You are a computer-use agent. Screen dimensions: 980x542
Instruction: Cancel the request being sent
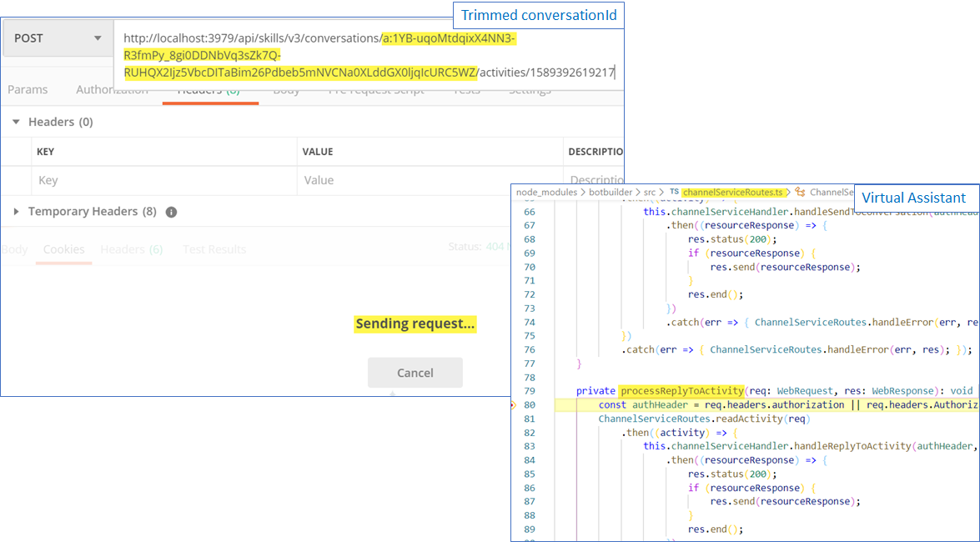tap(415, 373)
